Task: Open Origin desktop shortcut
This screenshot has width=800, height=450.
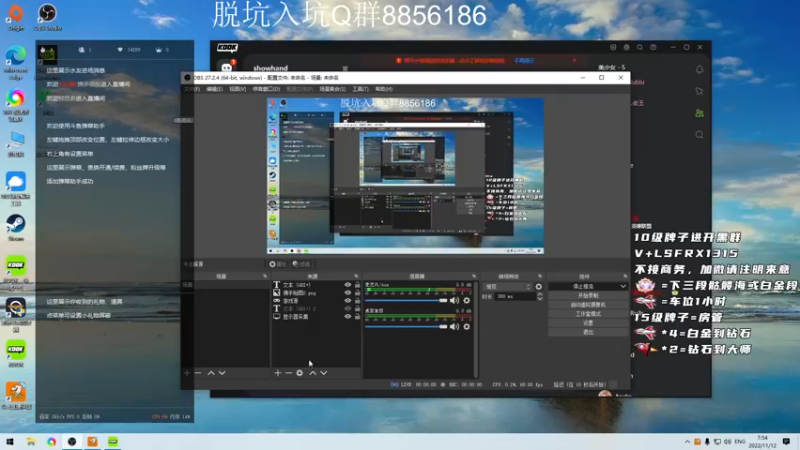Action: tap(16, 17)
